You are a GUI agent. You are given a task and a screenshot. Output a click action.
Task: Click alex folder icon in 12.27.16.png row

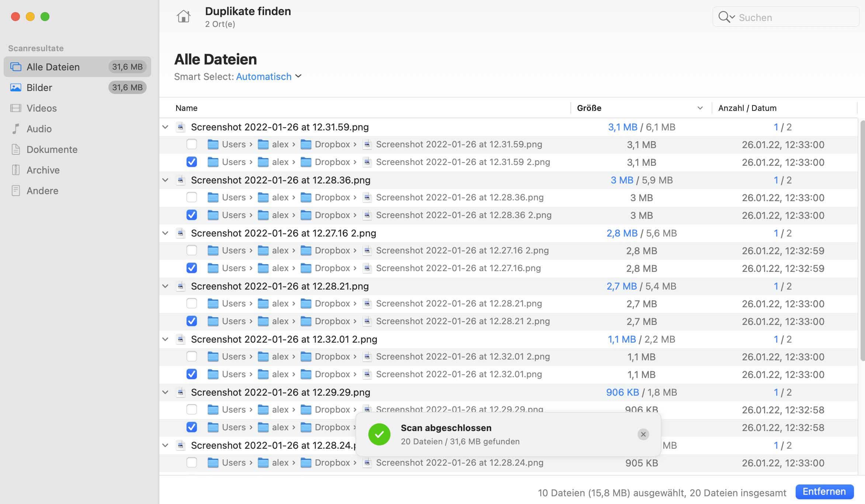click(x=263, y=268)
